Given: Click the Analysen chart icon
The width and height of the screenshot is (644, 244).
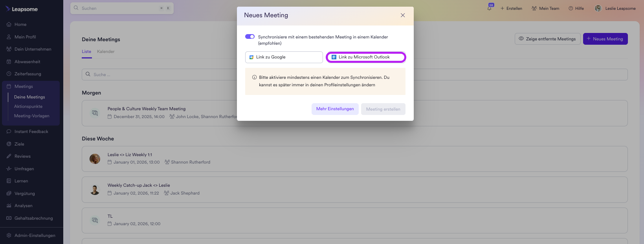Looking at the screenshot, I should click(x=9, y=206).
